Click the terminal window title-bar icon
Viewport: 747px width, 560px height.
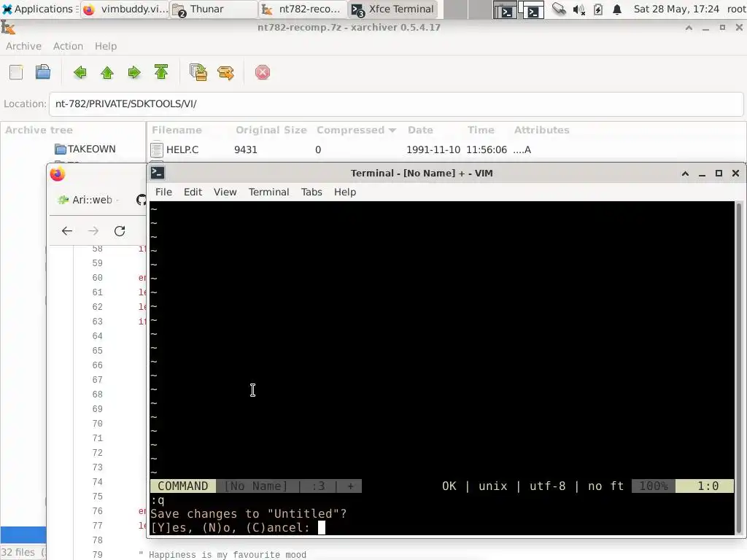pos(158,173)
